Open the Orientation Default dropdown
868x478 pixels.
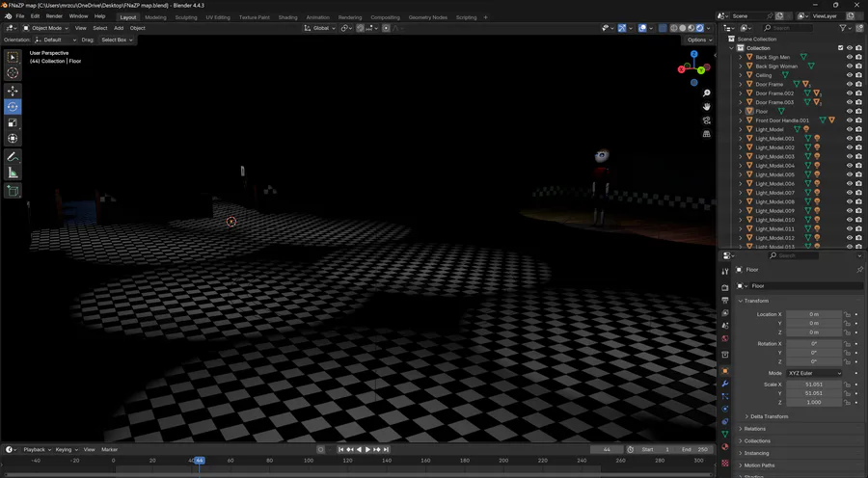tap(55, 40)
